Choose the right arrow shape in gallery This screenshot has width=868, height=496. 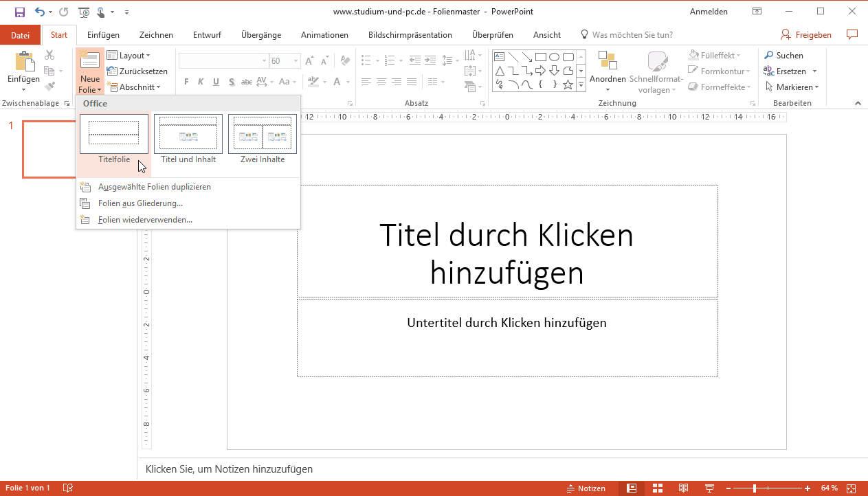(x=541, y=71)
